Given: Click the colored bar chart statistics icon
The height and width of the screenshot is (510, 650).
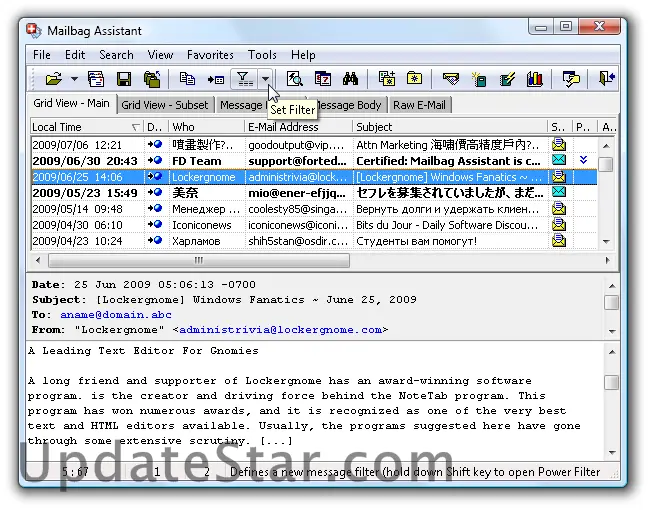Looking at the screenshot, I should click(x=535, y=78).
